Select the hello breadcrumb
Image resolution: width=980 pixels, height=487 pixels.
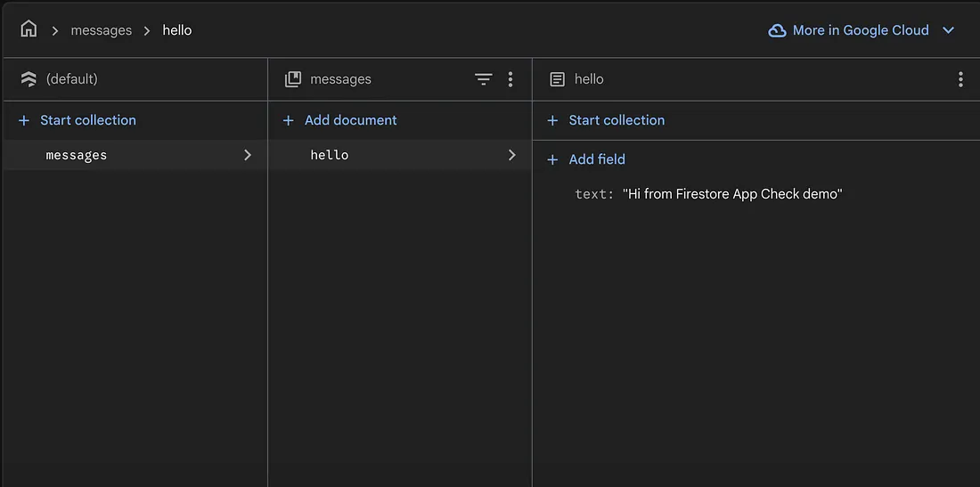click(177, 30)
